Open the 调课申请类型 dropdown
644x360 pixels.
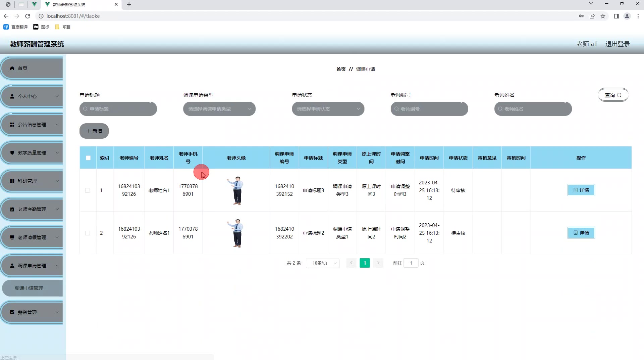pyautogui.click(x=219, y=109)
